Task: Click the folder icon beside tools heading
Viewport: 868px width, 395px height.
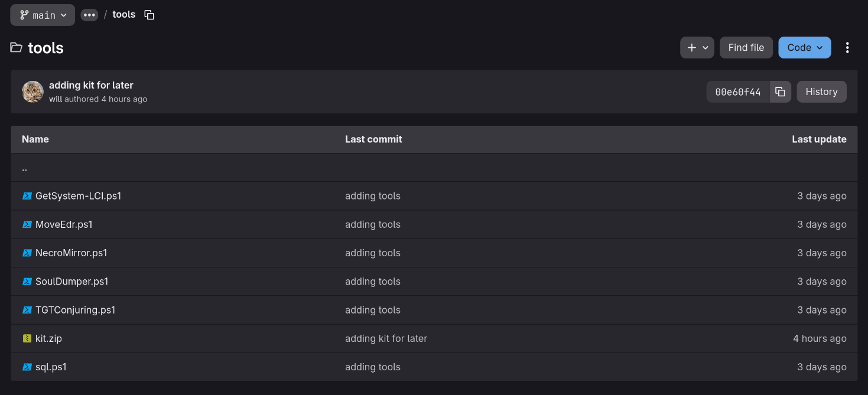Action: pyautogui.click(x=17, y=47)
